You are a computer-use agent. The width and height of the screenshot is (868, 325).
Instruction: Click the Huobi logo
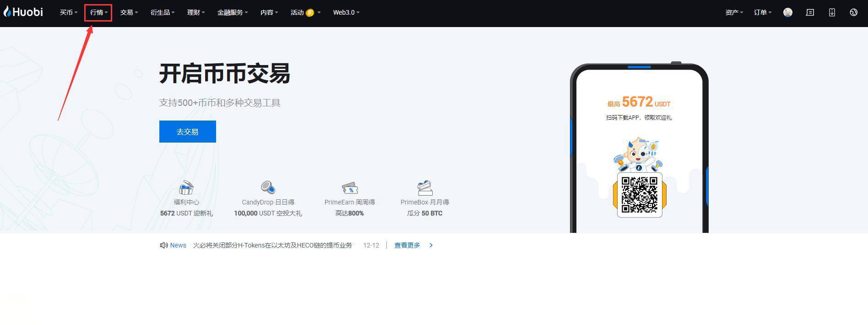(x=23, y=12)
